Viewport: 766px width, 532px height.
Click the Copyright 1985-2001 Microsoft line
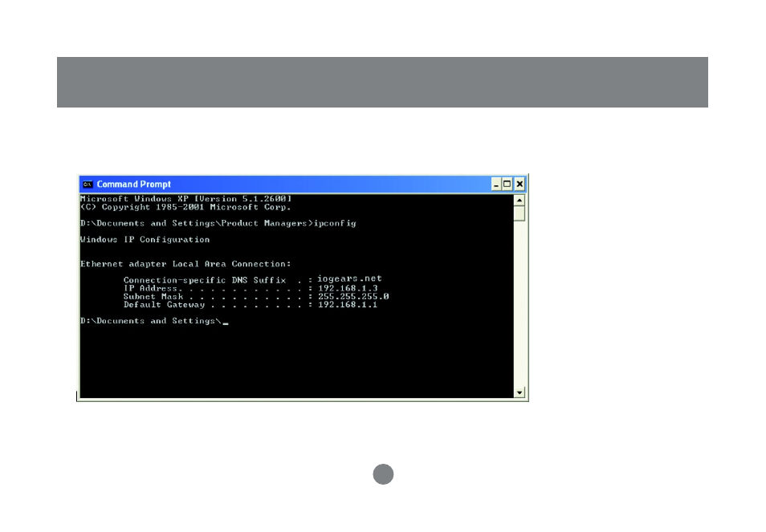pyautogui.click(x=185, y=207)
